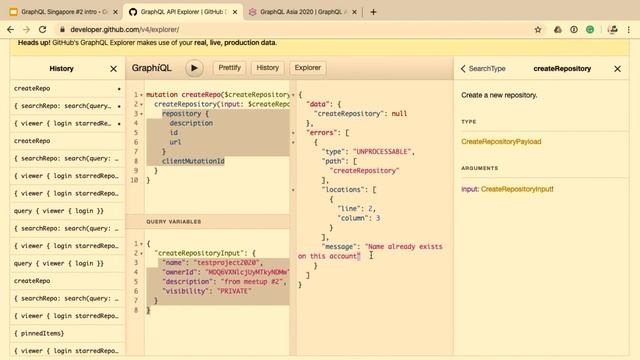This screenshot has height=360, width=640.
Task: Click the 'Name already exists' error message
Action: click(370, 251)
